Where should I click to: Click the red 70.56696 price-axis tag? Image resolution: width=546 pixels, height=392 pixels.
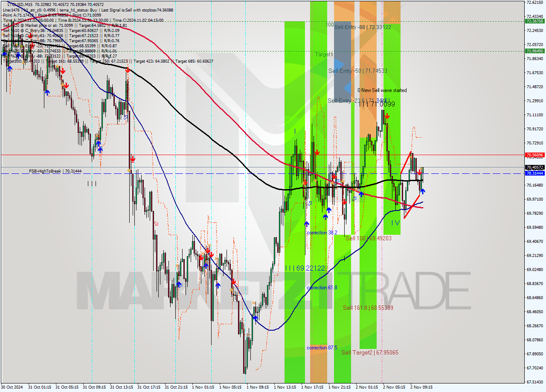click(534, 155)
